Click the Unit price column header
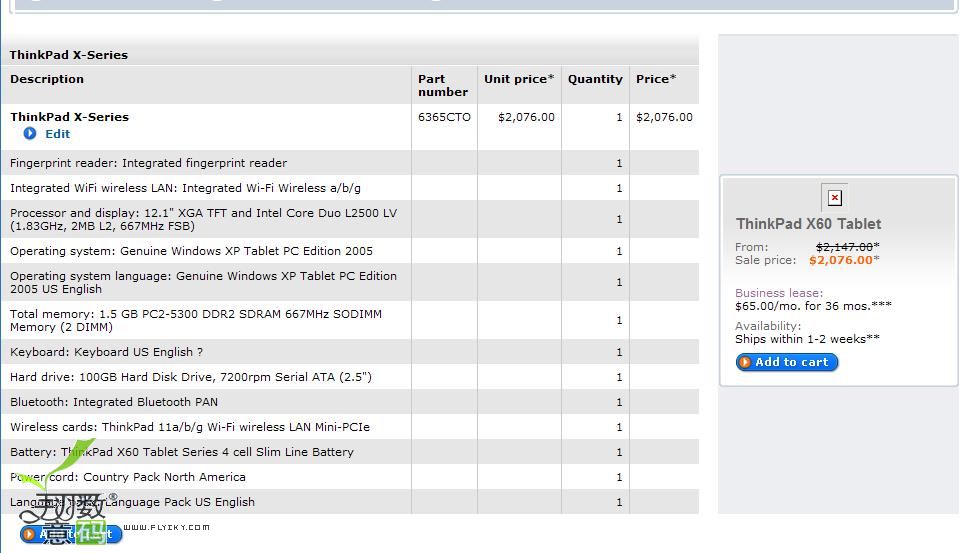Viewport: 962px width, 553px height. point(518,79)
